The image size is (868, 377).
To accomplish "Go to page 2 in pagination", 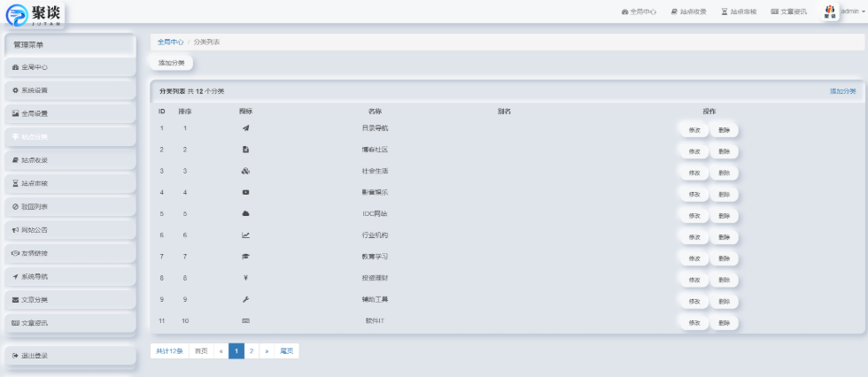I will (252, 351).
